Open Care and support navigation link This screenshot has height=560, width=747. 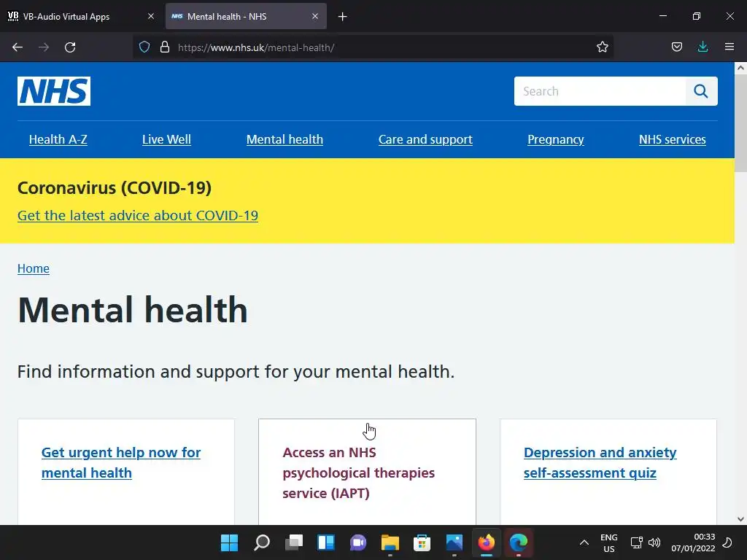coord(425,139)
